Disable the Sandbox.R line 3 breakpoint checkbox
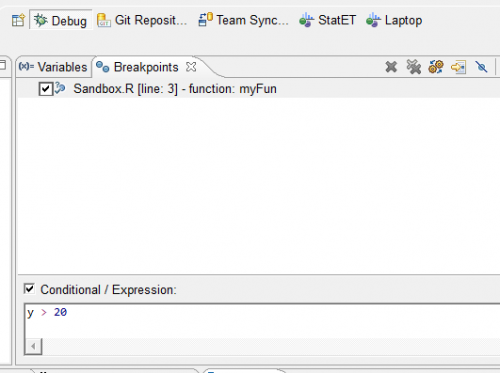500x373 pixels. click(46, 89)
